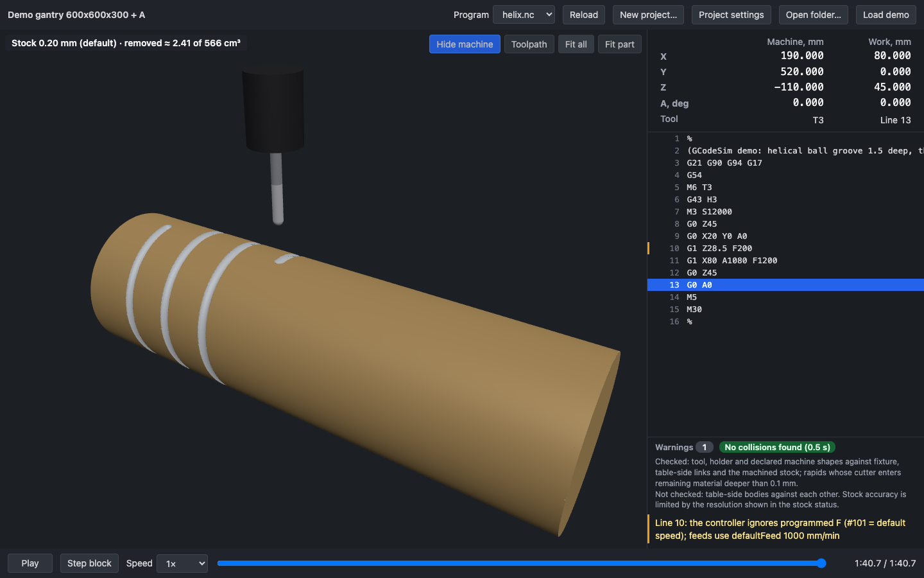Start a New project

648,15
